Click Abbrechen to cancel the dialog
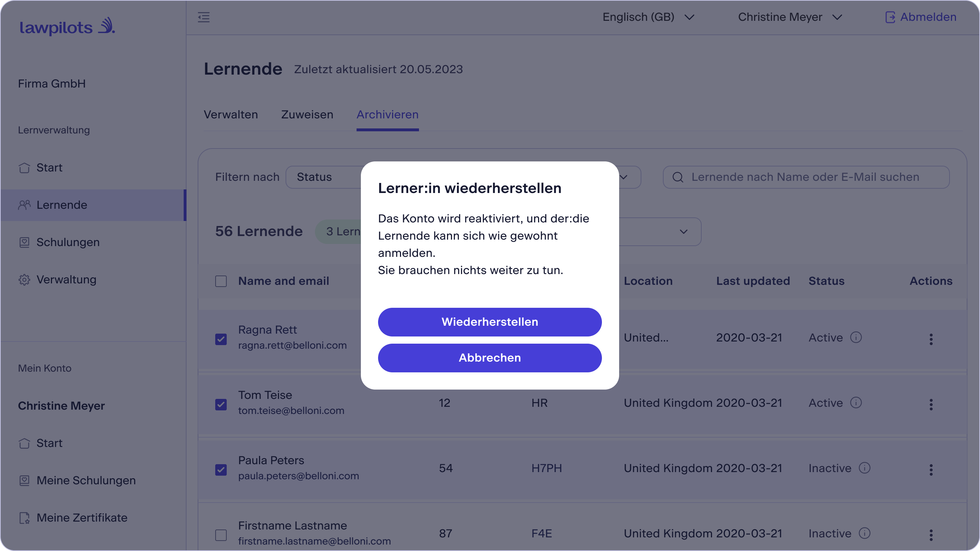Screen dimensions: 980x551 tap(490, 358)
